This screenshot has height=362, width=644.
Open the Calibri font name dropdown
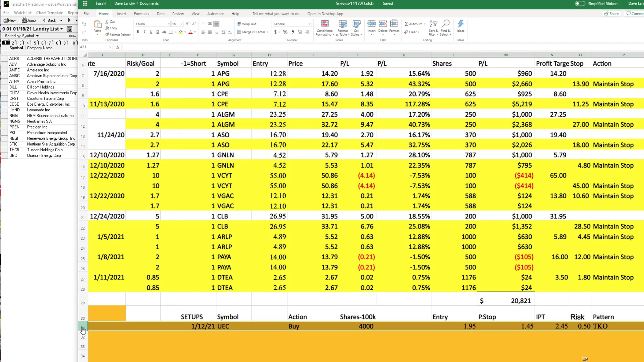coord(169,24)
